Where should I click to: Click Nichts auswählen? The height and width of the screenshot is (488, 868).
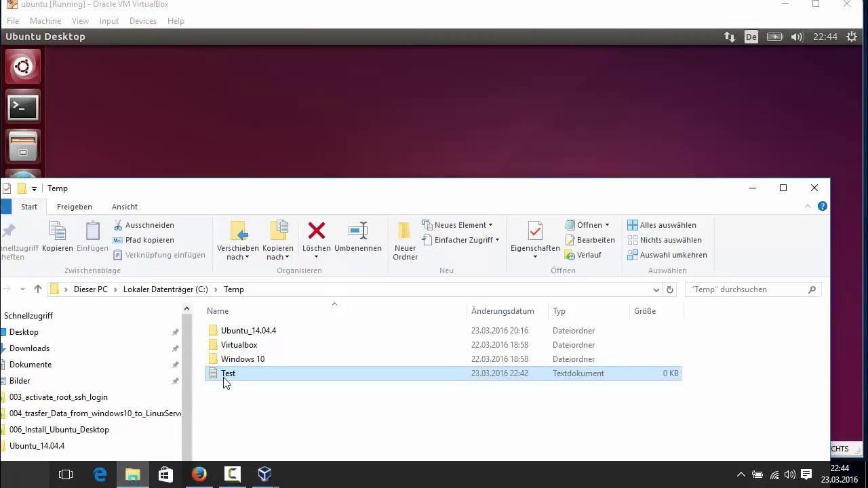point(665,240)
